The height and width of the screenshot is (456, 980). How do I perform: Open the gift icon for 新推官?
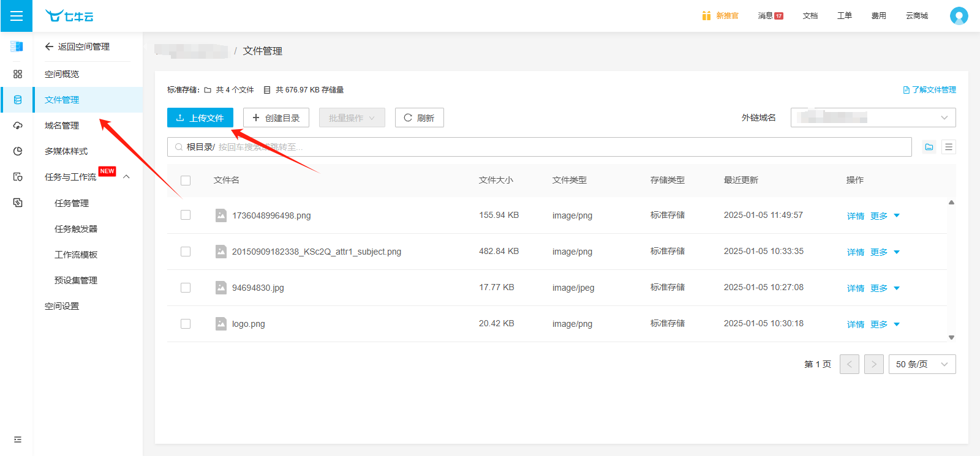point(706,15)
